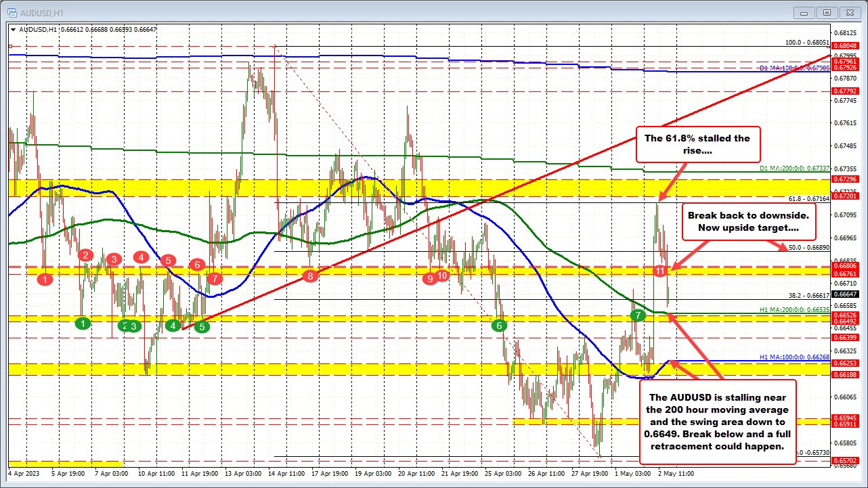Click the minimize icon on the chart window

tap(803, 12)
